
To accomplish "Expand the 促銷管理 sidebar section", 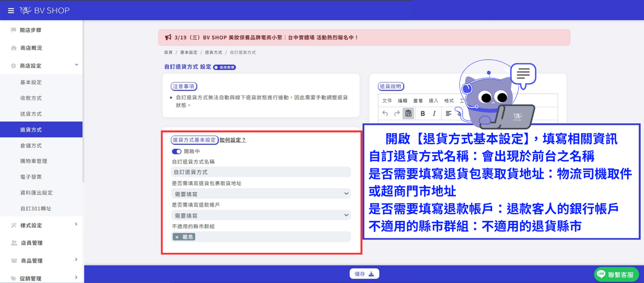I will (x=76, y=278).
